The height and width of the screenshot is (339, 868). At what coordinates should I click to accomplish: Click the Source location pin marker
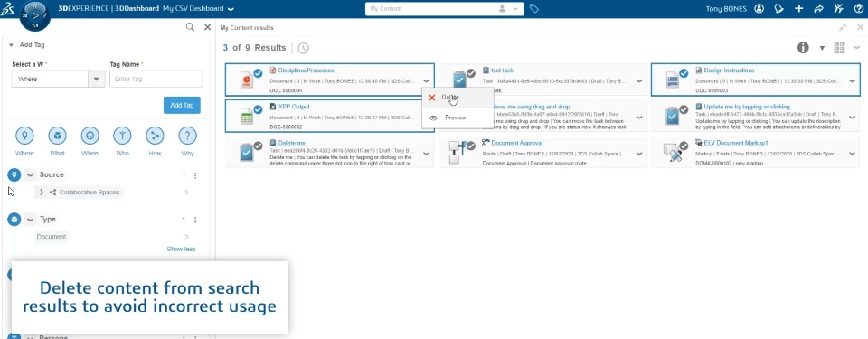coord(14,175)
